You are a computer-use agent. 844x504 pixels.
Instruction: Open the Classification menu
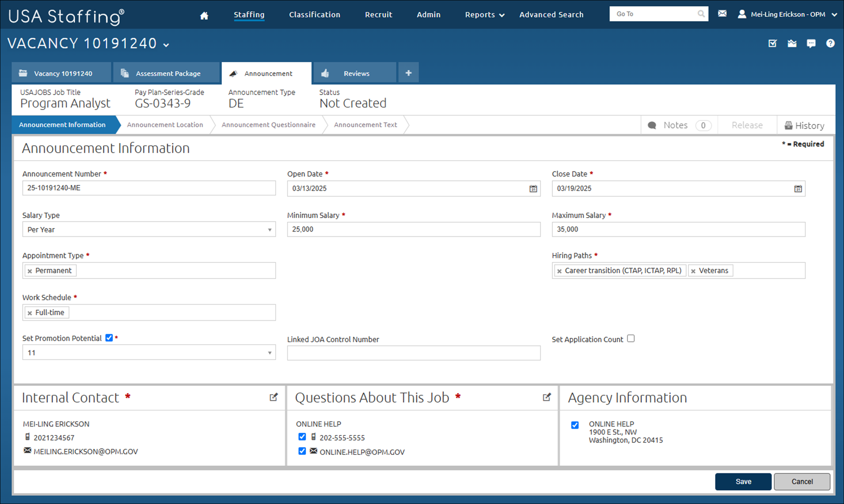coord(314,15)
